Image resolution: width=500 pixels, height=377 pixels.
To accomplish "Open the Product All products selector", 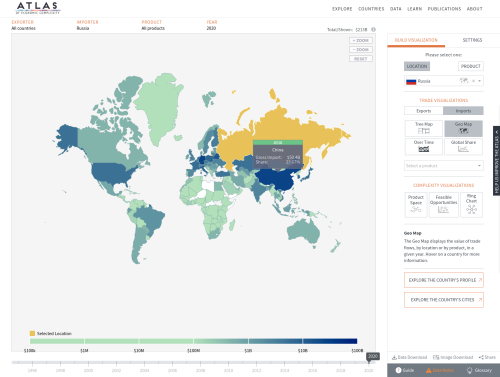I will click(153, 25).
